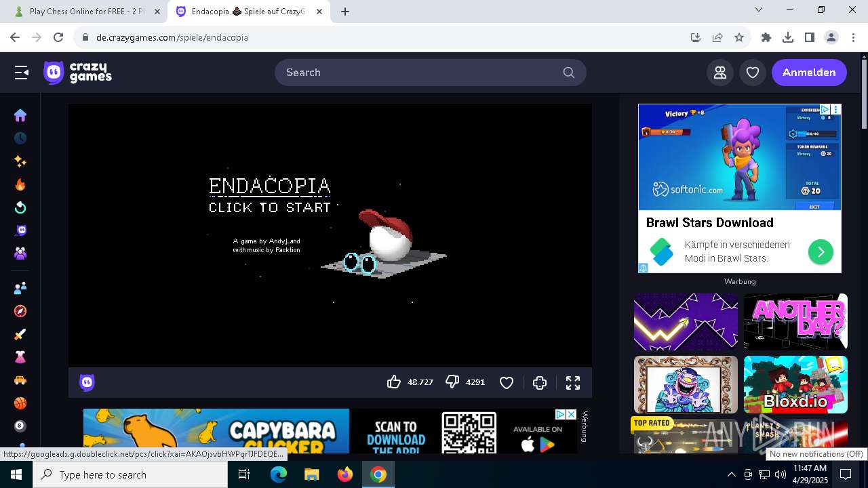The height and width of the screenshot is (488, 868).
Task: Open the dress-up category icon
Action: [20, 357]
